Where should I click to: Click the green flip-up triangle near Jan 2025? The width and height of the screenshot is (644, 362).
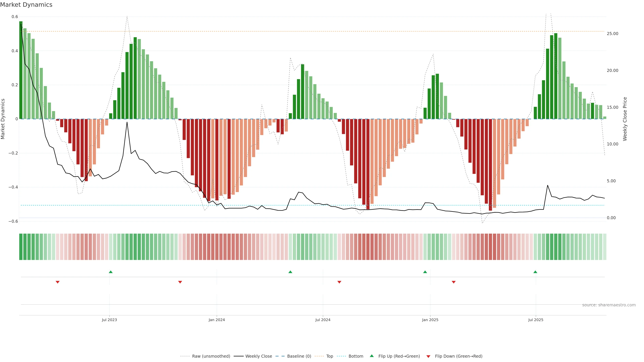[x=425, y=272]
